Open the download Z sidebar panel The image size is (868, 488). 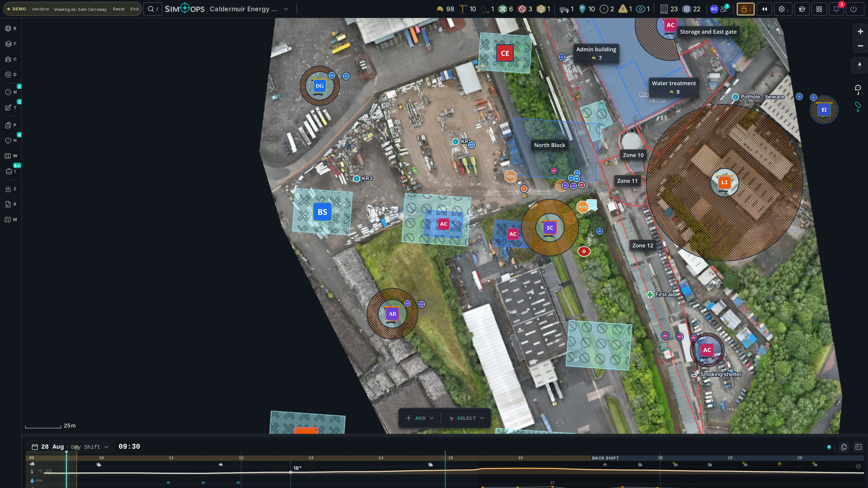point(11,189)
